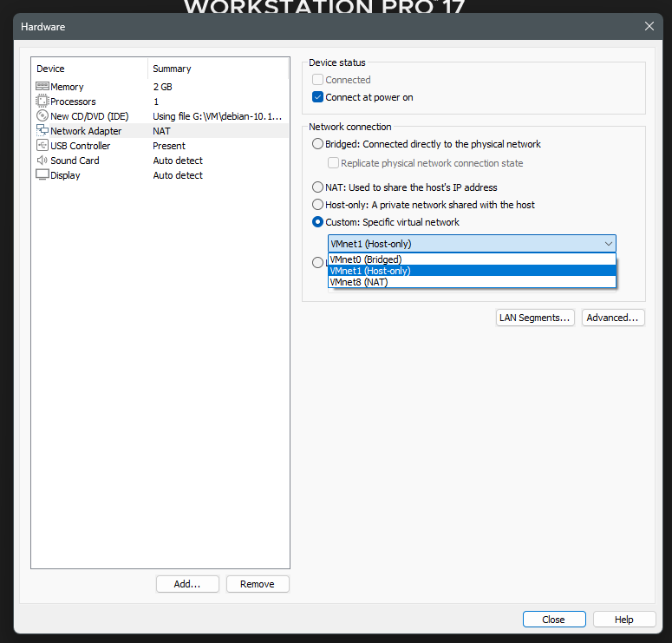Toggle the Connected checkbox

(x=317, y=79)
